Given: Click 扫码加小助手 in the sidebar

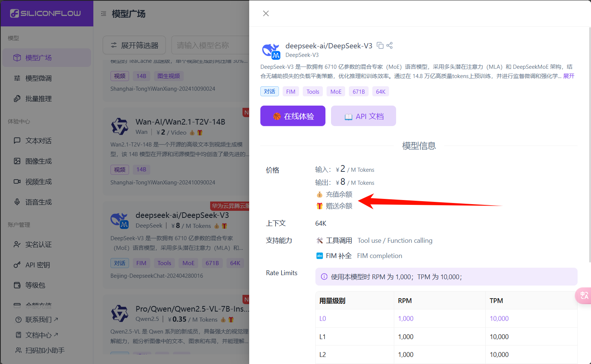Looking at the screenshot, I should pyautogui.click(x=40, y=350).
